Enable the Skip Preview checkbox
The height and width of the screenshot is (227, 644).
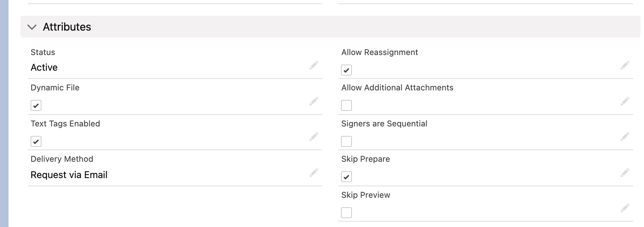(x=346, y=213)
